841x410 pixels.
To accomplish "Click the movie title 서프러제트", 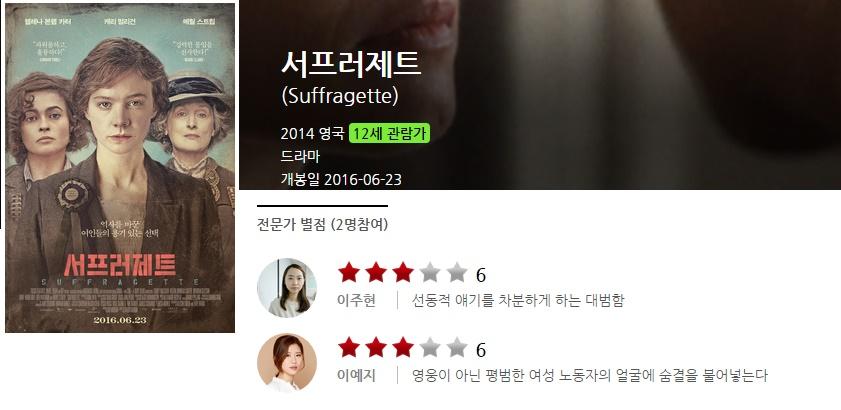I will tap(351, 64).
